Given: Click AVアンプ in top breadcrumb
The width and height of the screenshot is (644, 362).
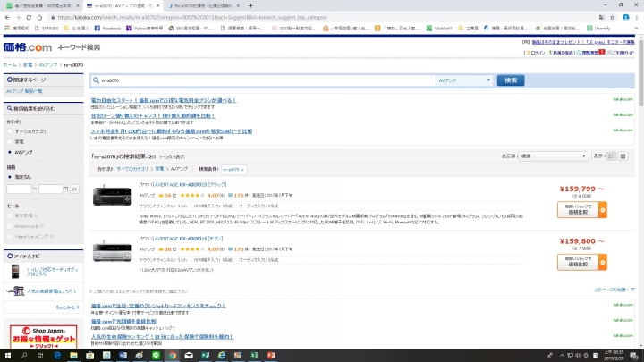Looking at the screenshot, I should point(48,65).
